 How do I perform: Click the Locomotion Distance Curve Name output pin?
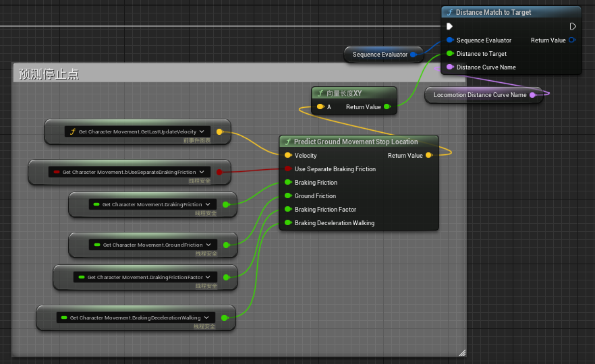tap(533, 95)
